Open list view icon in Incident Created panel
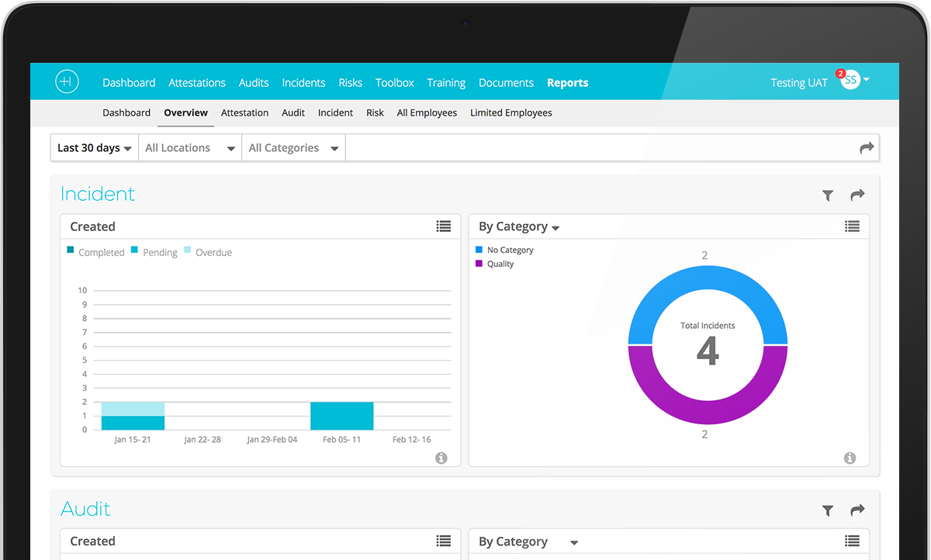 [444, 226]
